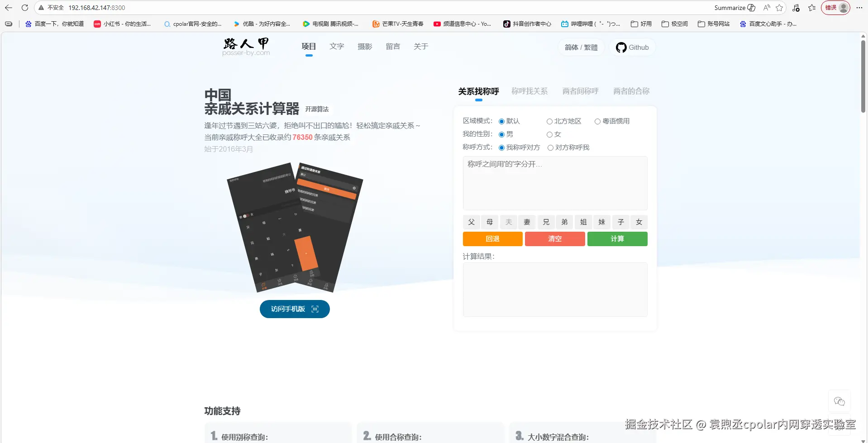This screenshot has width=868, height=443.
Task: Open the 摄影 navigation item
Action: 365,47
